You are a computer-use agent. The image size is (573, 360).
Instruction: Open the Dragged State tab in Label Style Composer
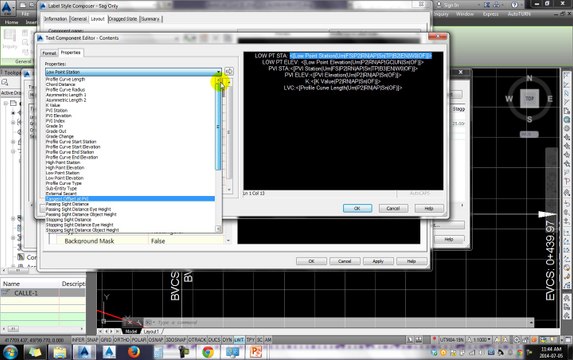tap(123, 19)
